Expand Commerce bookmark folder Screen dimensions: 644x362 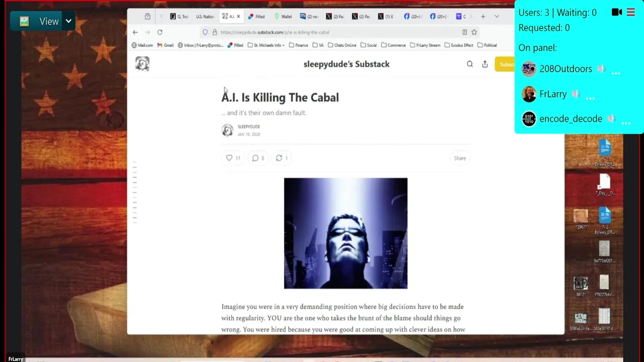pyautogui.click(x=393, y=45)
